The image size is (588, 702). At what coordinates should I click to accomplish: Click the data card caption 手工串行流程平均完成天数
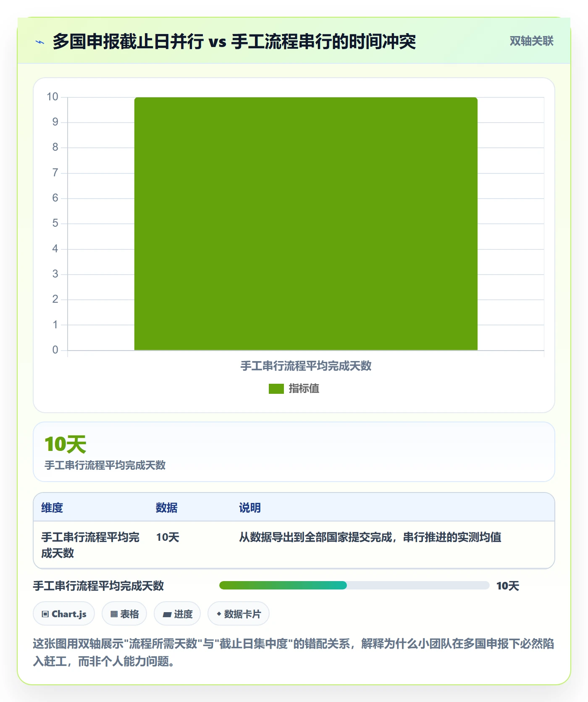[105, 465]
